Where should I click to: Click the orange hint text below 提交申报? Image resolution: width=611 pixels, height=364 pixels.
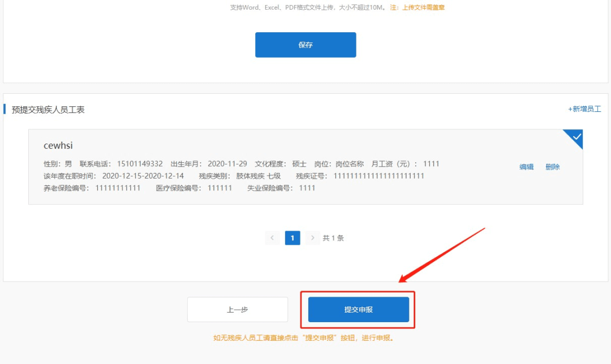pos(303,338)
